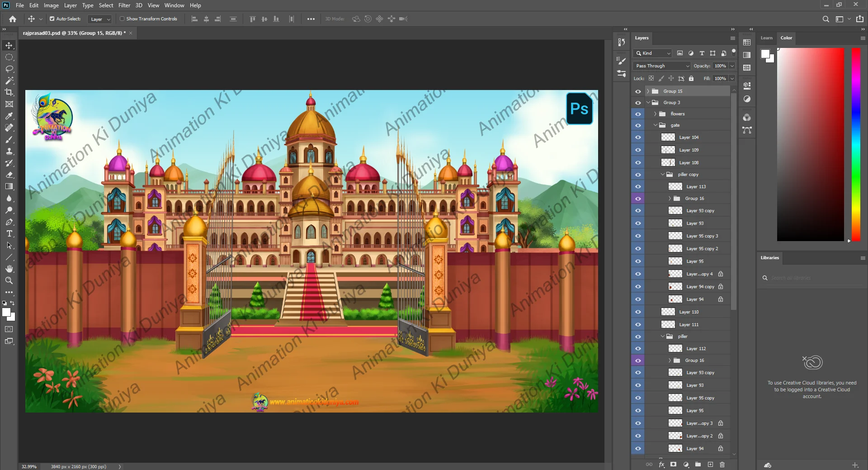Image resolution: width=868 pixels, height=470 pixels.
Task: Select the Lasso tool
Action: 9,69
